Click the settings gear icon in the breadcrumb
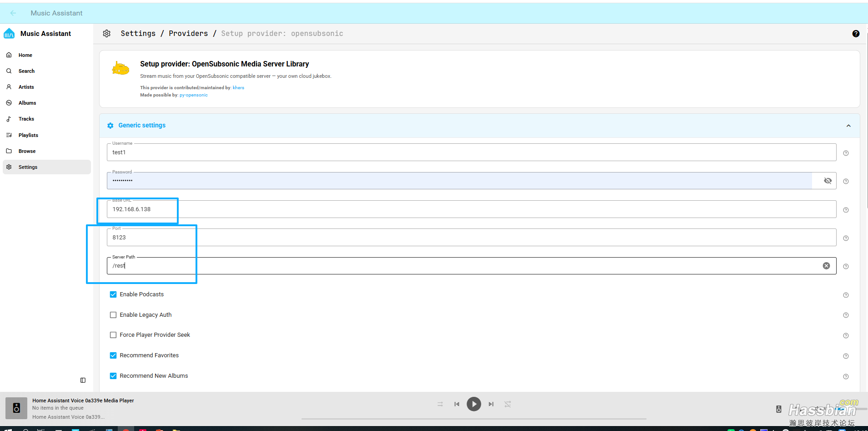The height and width of the screenshot is (431, 868). click(107, 34)
